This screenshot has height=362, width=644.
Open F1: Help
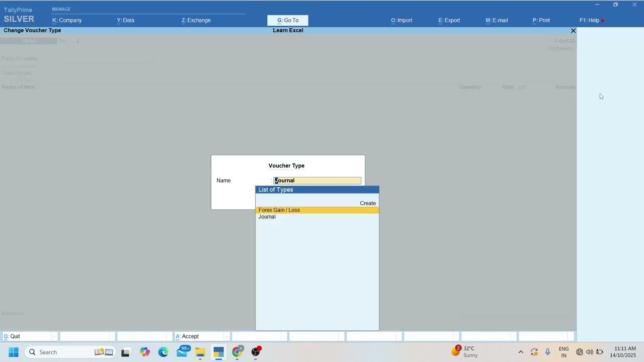tap(591, 20)
